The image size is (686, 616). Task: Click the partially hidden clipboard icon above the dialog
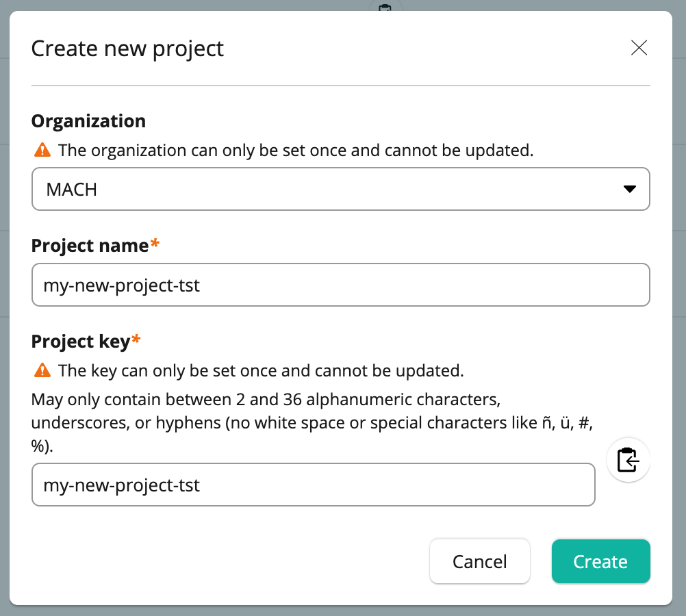385,8
